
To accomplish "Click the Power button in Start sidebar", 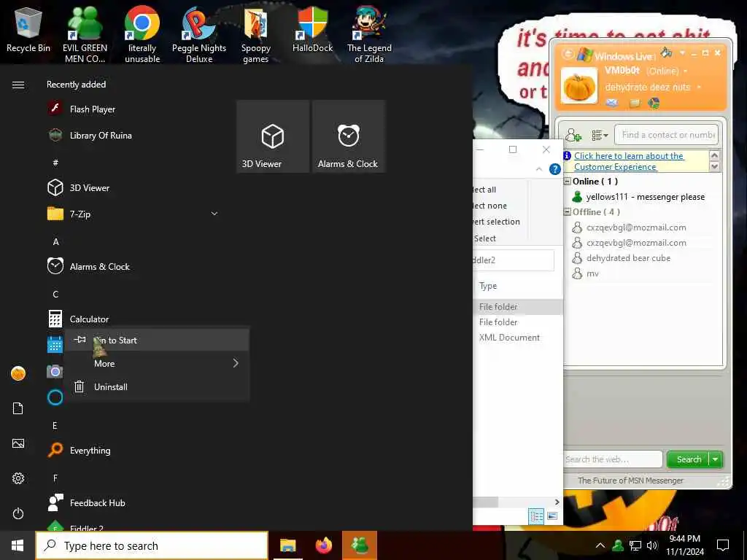I will 18,513.
